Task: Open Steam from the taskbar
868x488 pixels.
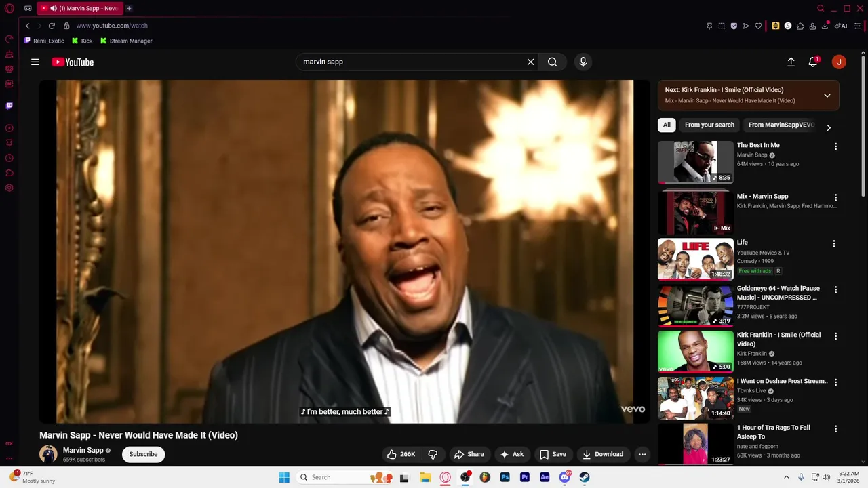Action: (585, 477)
